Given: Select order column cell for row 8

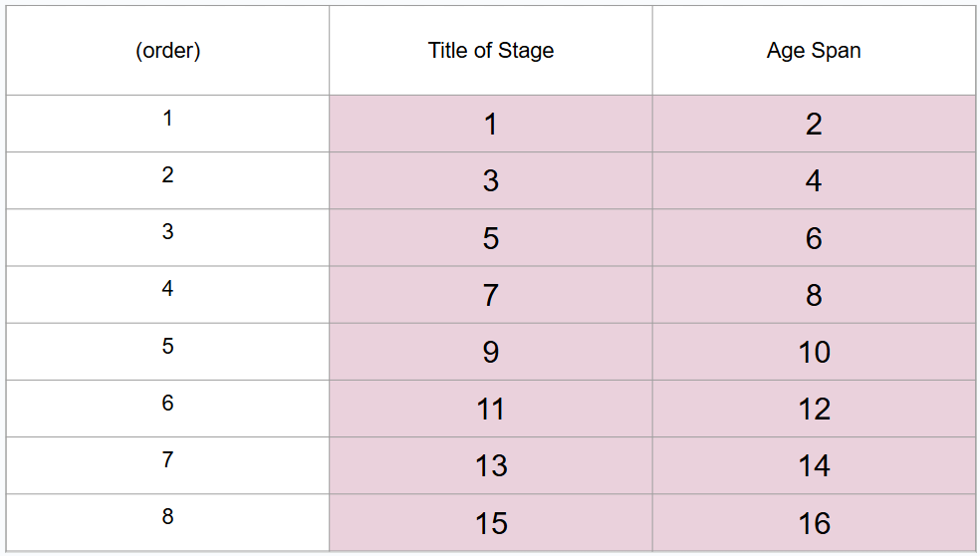Looking at the screenshot, I should 167,522.
